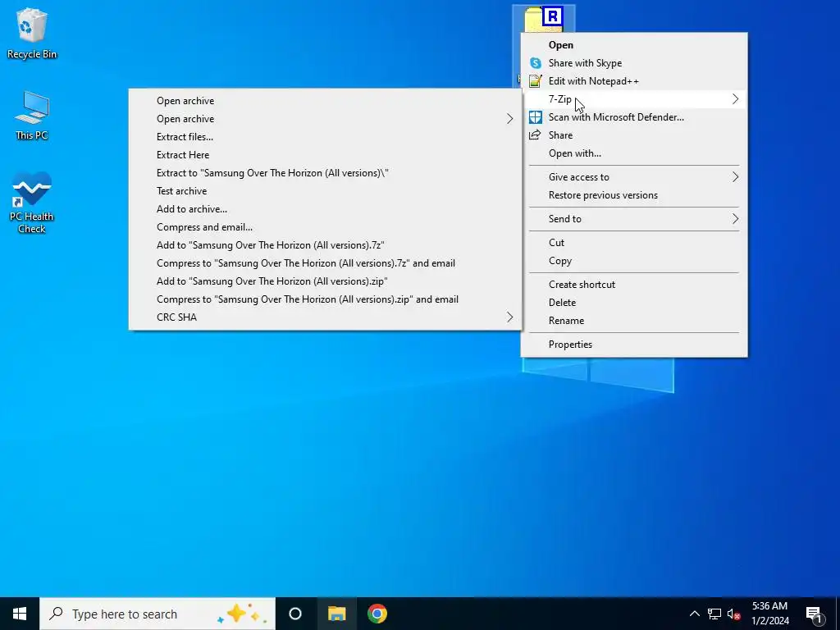840x630 pixels.
Task: Open the Windows Start menu
Action: 20,614
